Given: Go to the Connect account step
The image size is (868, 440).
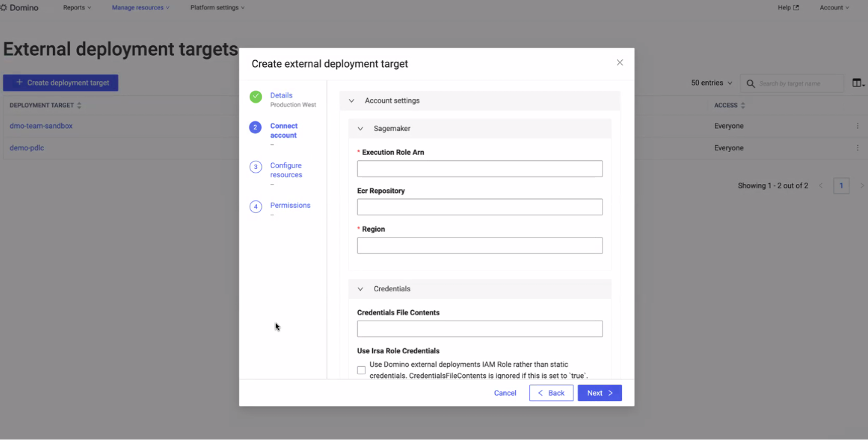Looking at the screenshot, I should point(284,131).
